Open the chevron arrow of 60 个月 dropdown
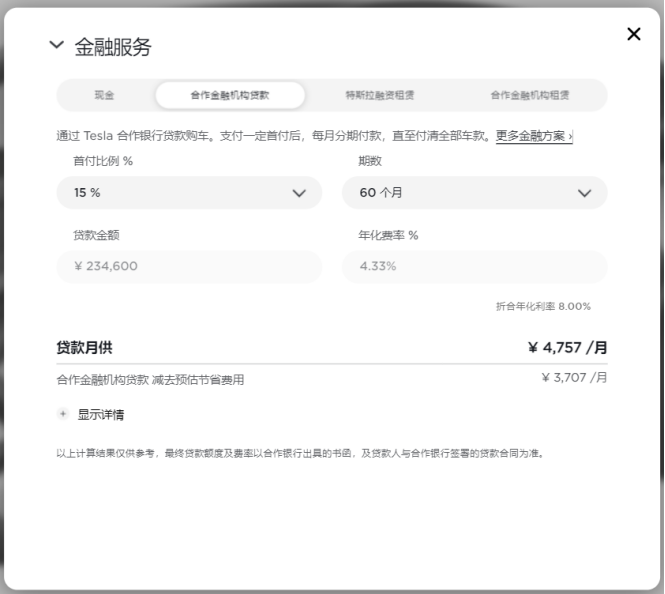665x594 pixels. point(584,193)
